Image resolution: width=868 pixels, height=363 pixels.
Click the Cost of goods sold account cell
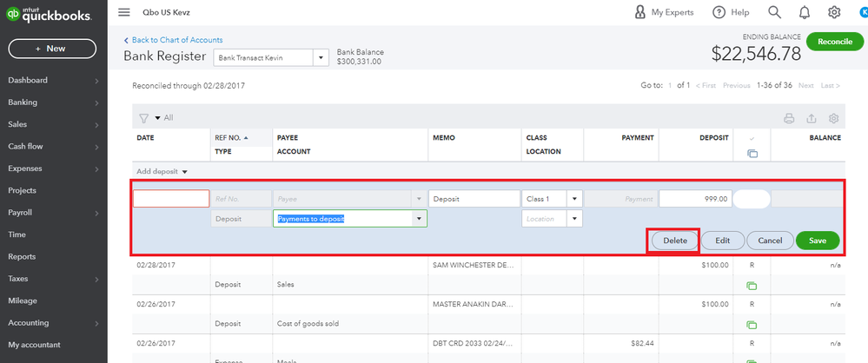[x=308, y=324]
